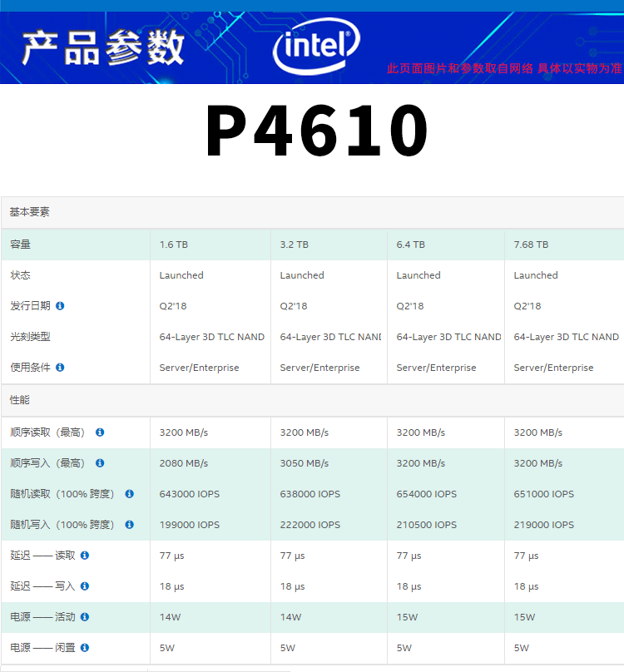The height and width of the screenshot is (672, 624).
Task: Click the 638000 IOPS value
Action: click(310, 494)
